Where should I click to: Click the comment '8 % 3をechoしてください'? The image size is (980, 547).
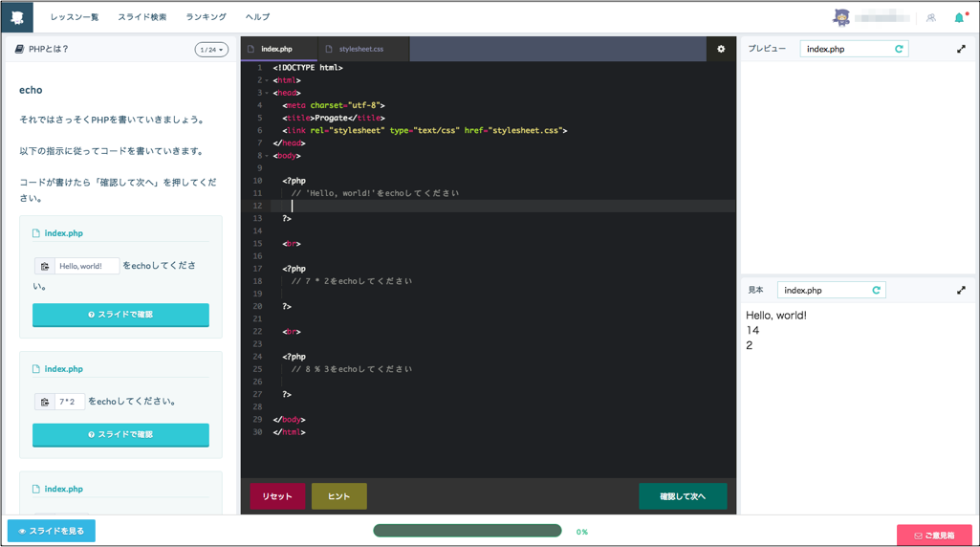[x=351, y=369]
